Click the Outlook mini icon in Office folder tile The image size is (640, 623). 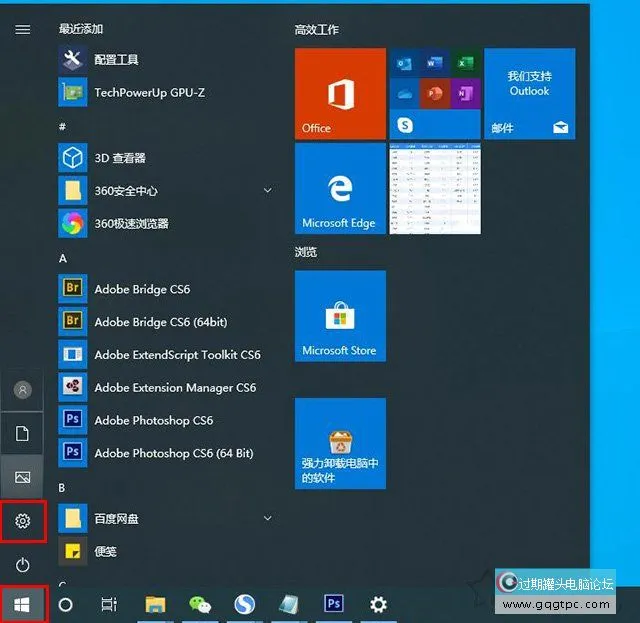coord(404,63)
